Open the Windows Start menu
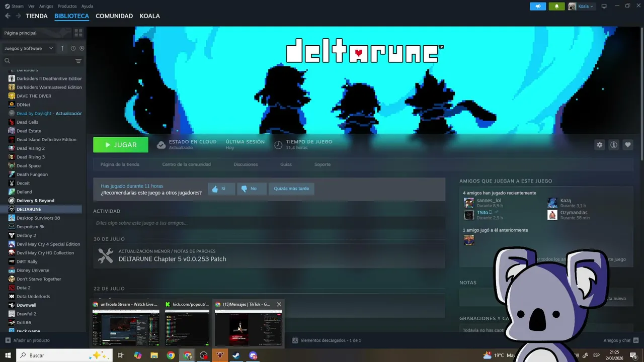The image size is (644, 362). (8, 355)
